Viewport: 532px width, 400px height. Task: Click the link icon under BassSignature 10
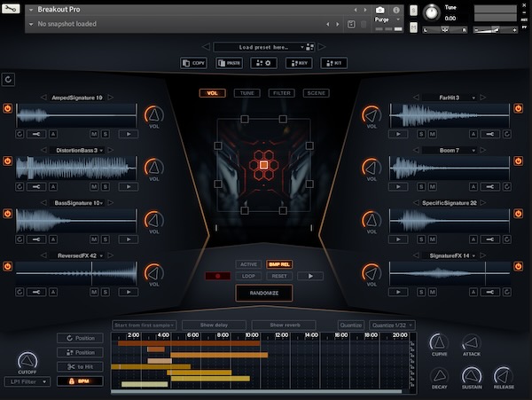pos(36,239)
